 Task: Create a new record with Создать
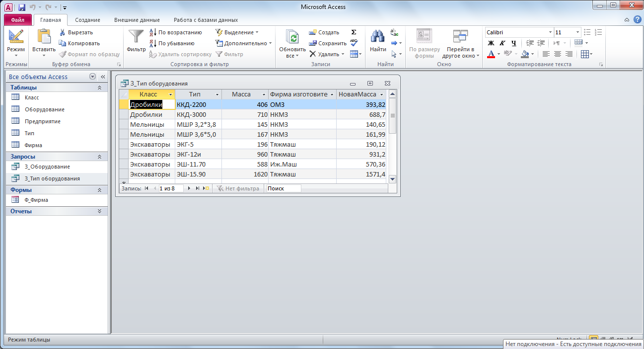(x=324, y=32)
